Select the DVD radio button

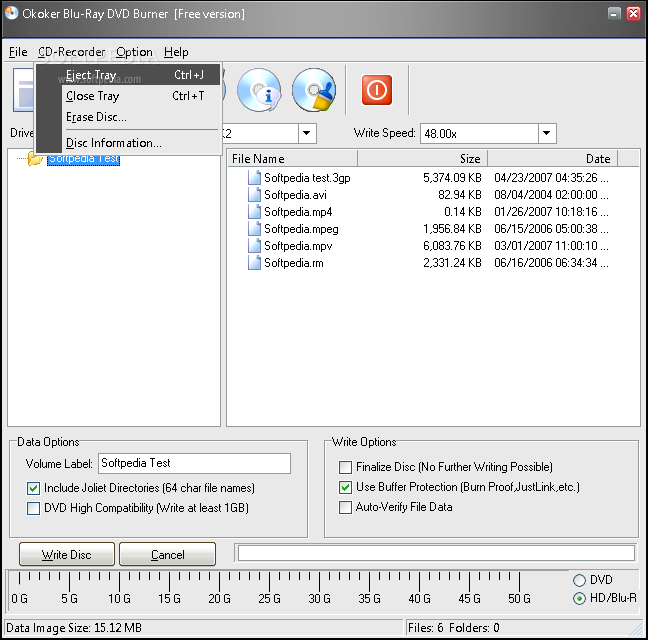(579, 580)
